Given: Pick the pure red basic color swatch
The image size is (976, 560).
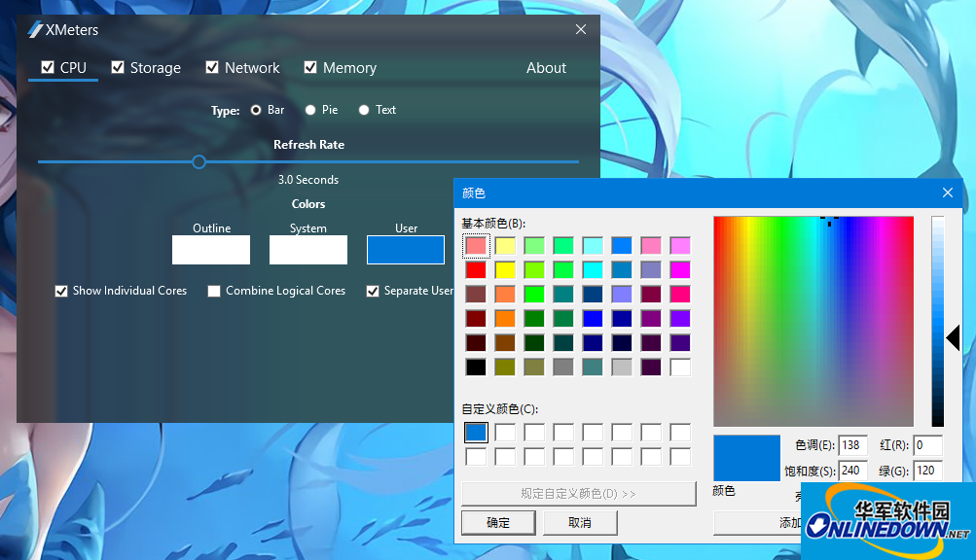Looking at the screenshot, I should click(x=476, y=270).
